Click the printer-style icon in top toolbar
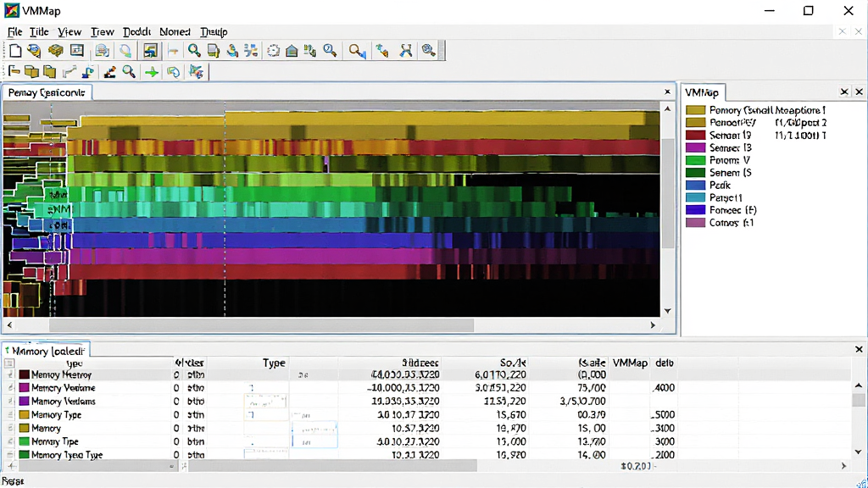Viewport: 868px width, 488px height. click(x=102, y=51)
